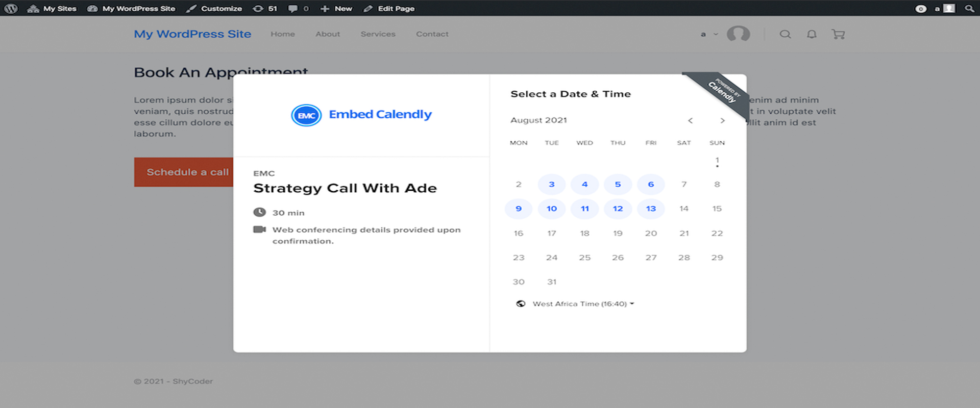Select August 3 on the calendar

552,184
